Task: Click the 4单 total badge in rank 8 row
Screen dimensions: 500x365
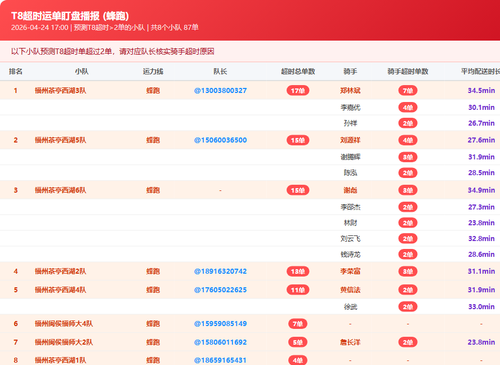Action: click(x=298, y=360)
